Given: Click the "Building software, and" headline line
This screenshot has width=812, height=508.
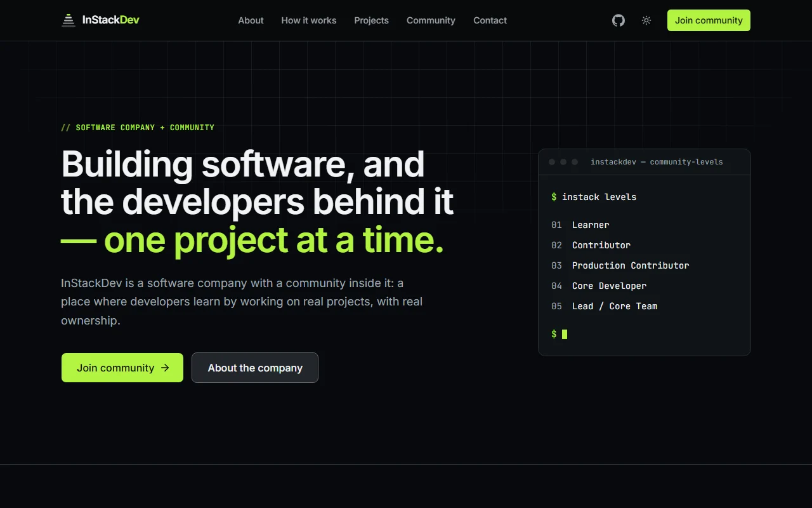Looking at the screenshot, I should click(243, 164).
